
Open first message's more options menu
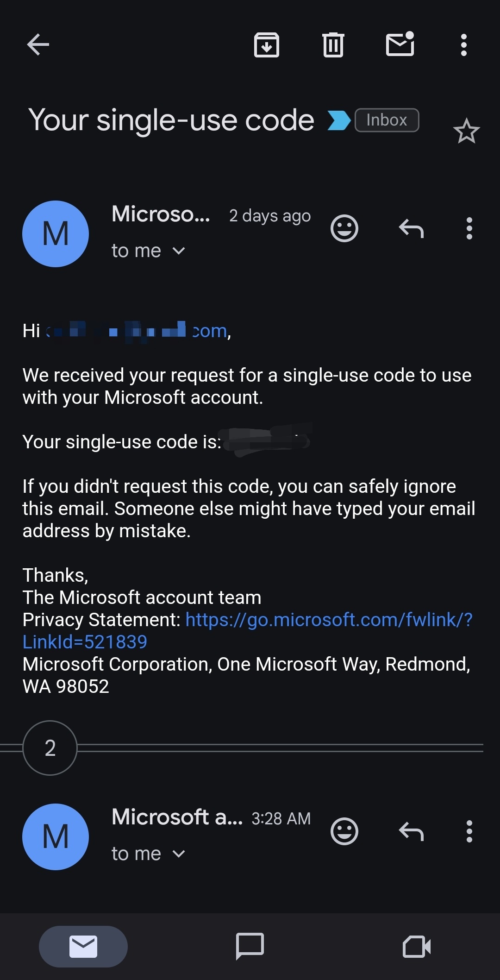pyautogui.click(x=469, y=228)
